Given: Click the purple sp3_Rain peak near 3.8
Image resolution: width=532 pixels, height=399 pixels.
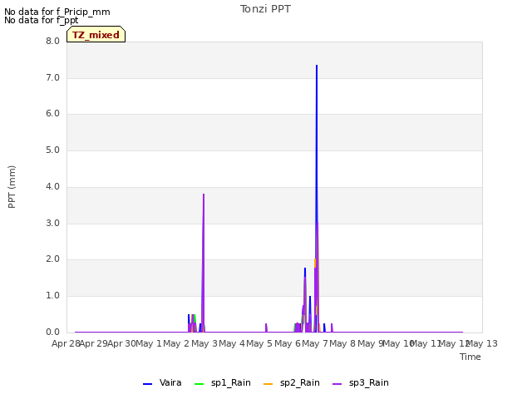Looking at the screenshot, I should (204, 195).
